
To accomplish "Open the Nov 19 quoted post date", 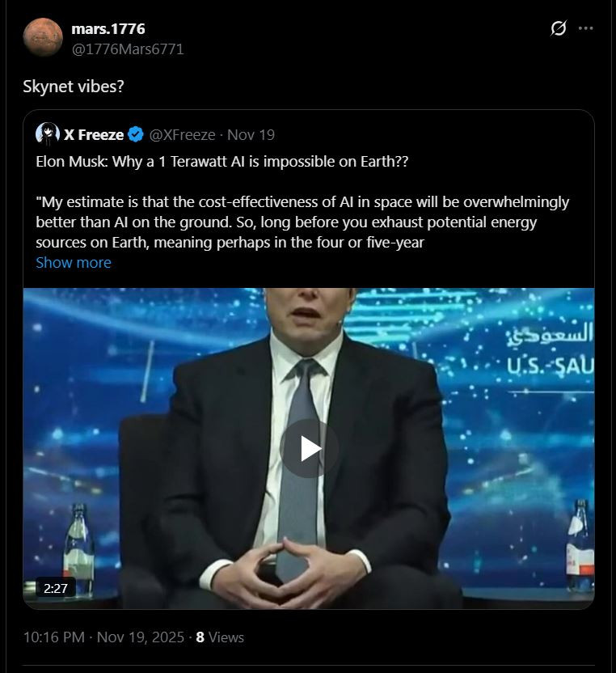I will (x=251, y=134).
